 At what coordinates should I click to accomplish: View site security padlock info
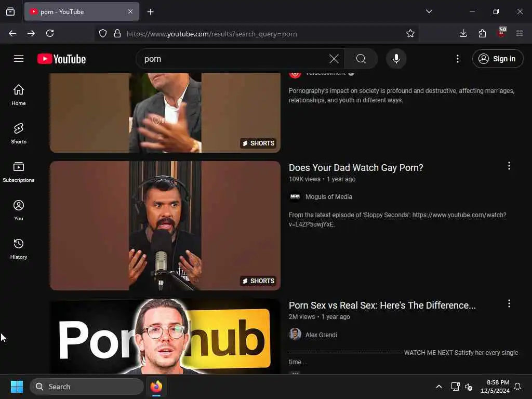pos(117,34)
